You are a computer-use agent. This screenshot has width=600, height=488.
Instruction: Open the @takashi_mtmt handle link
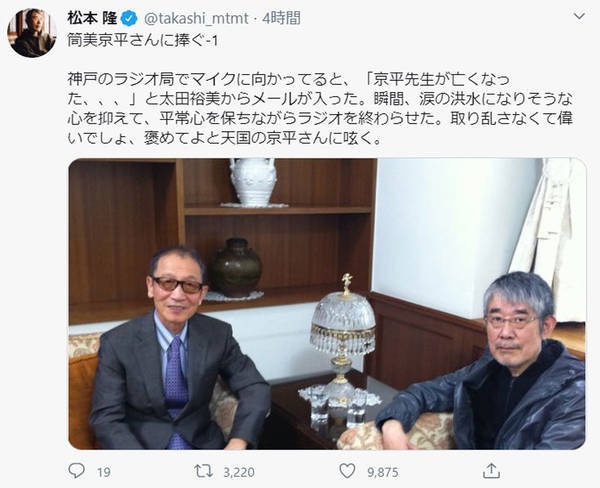point(195,18)
